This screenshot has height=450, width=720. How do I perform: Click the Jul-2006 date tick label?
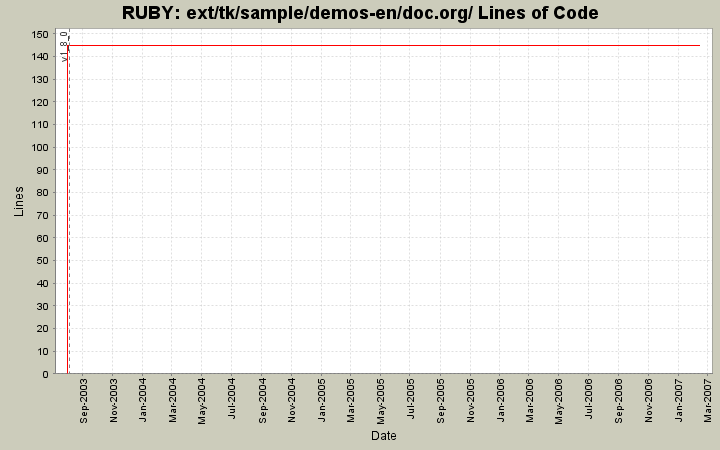pyautogui.click(x=589, y=399)
